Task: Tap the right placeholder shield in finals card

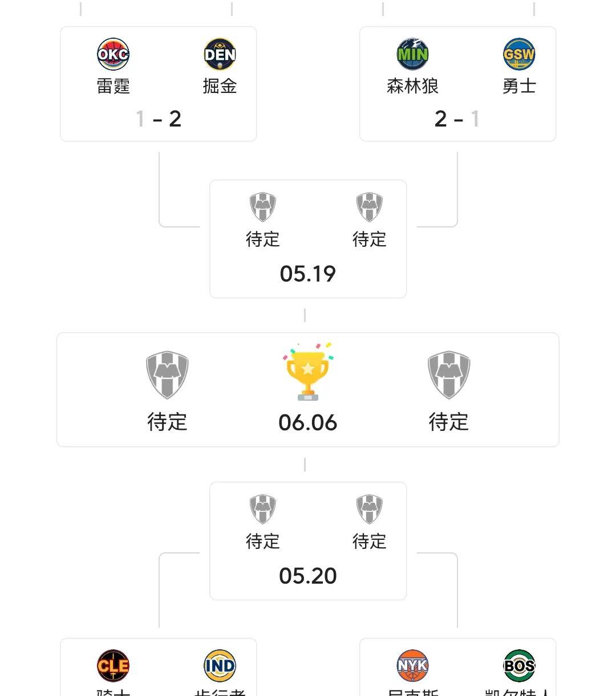Action: [x=449, y=375]
